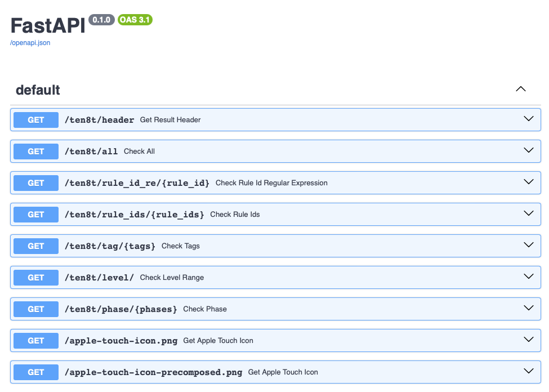The height and width of the screenshot is (392, 549).
Task: Click GET button for rule_ids endpoint
Action: point(36,215)
